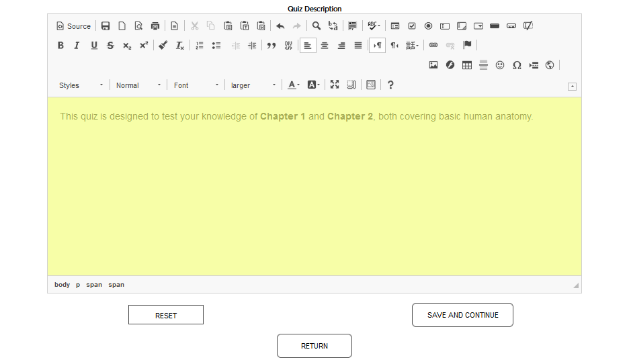The height and width of the screenshot is (364, 629).
Task: Toggle center text alignment
Action: 325,46
